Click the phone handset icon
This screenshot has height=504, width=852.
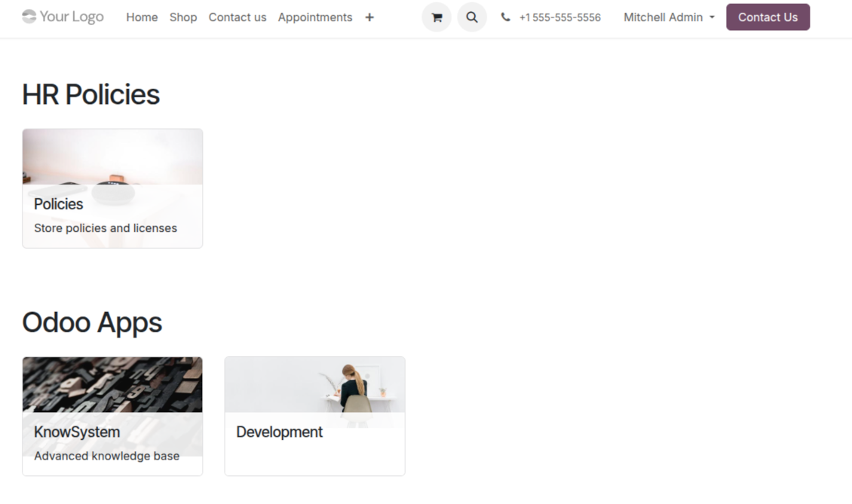[505, 17]
